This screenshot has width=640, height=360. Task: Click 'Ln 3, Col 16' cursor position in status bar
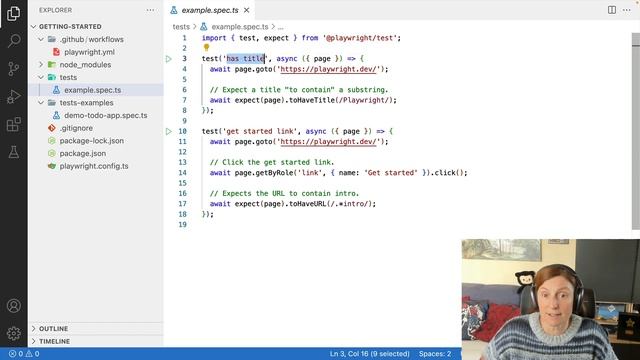[369, 354]
